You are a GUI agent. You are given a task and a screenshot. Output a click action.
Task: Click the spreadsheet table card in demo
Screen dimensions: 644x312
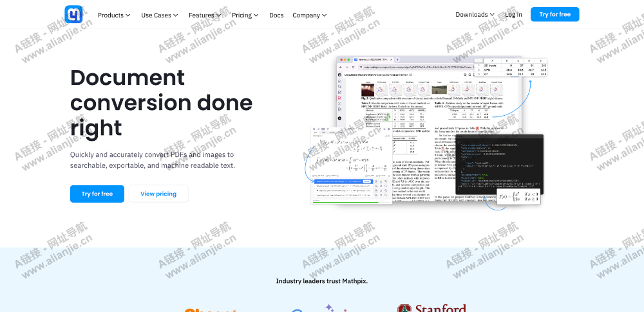511,68
